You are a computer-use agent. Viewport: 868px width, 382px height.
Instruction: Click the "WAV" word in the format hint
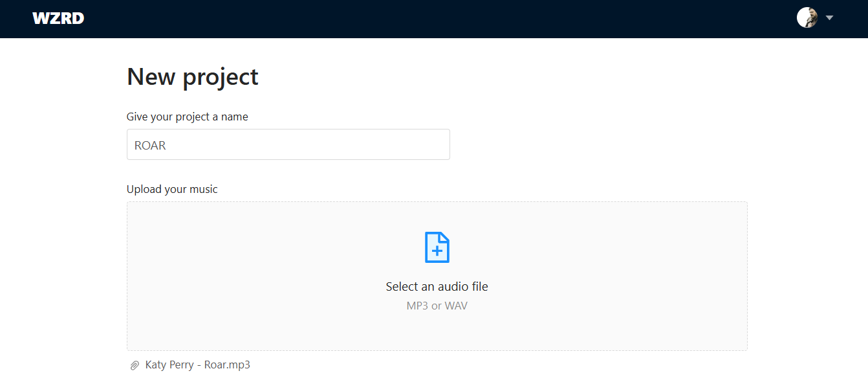(455, 306)
